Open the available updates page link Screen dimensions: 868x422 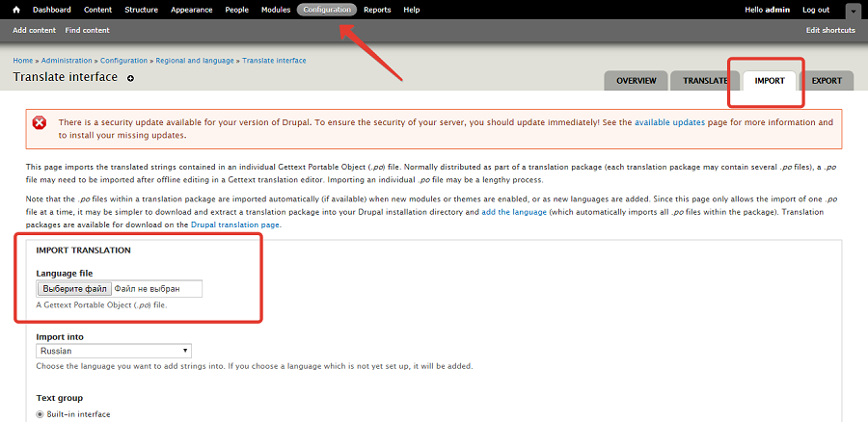pos(670,122)
